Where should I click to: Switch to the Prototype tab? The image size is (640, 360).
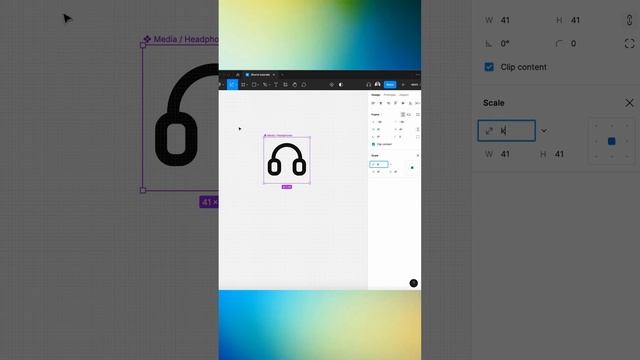(390, 95)
